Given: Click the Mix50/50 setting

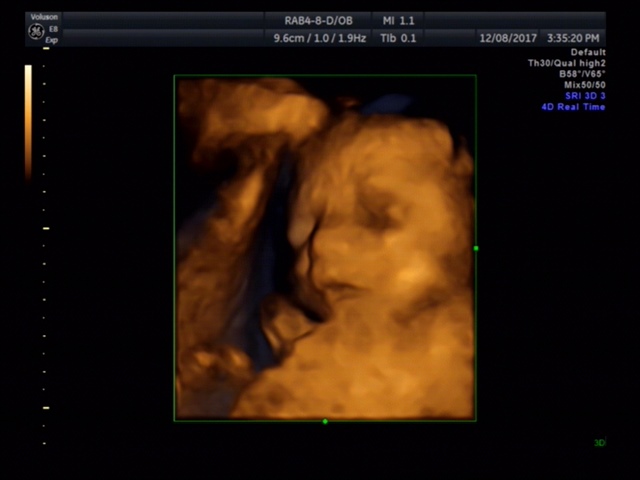Looking at the screenshot, I should (x=585, y=85).
